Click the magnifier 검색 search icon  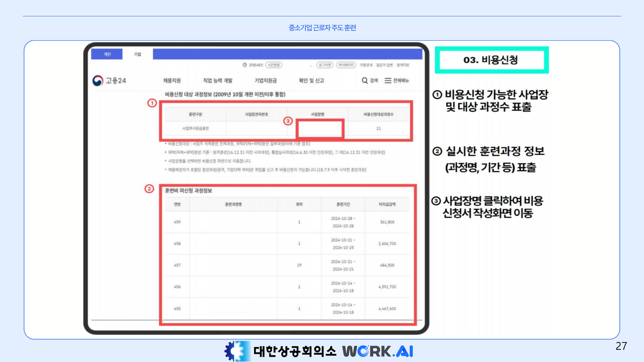(x=365, y=80)
